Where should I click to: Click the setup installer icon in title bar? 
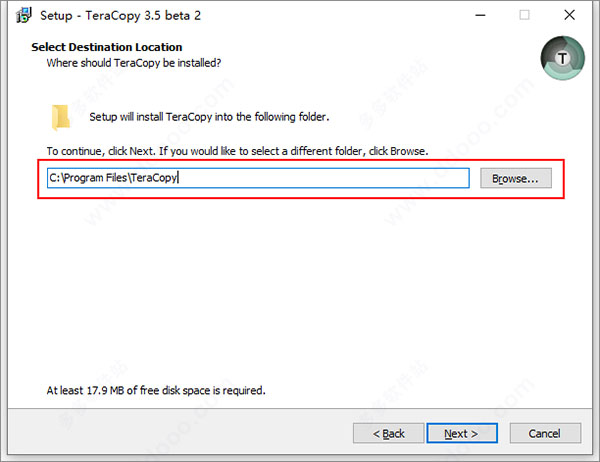pyautogui.click(x=23, y=15)
